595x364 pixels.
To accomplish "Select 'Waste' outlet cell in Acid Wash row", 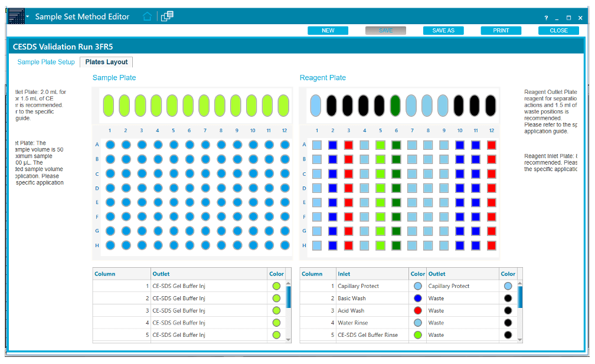I will click(463, 310).
